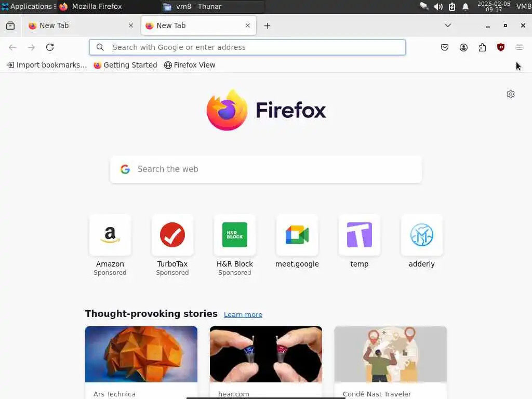Reload the current page
532x399 pixels.
click(50, 47)
